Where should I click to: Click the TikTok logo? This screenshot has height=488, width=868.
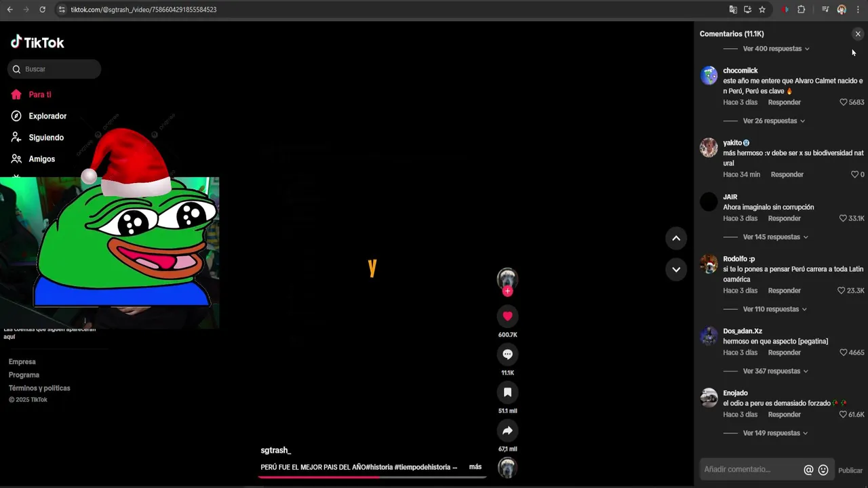37,42
